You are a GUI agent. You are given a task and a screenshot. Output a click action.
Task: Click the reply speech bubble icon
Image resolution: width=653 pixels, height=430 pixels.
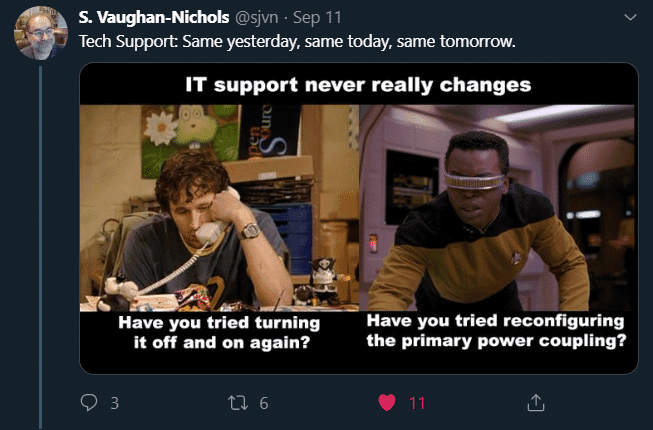(x=89, y=403)
